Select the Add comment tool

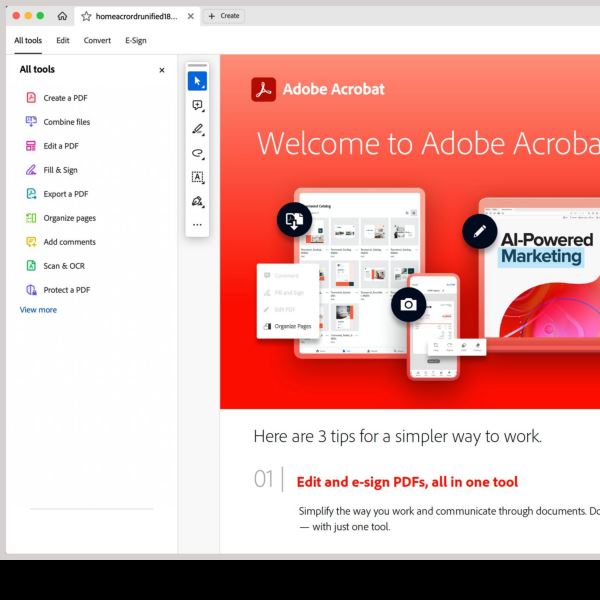pyautogui.click(x=197, y=105)
